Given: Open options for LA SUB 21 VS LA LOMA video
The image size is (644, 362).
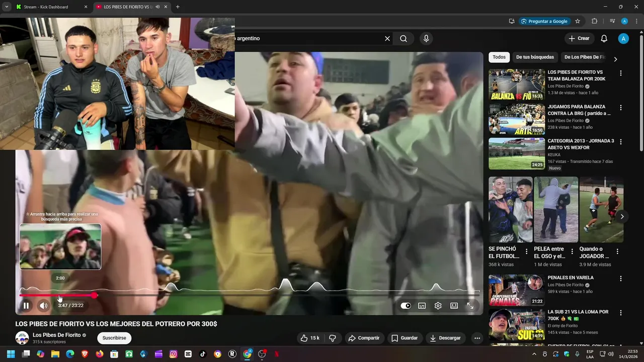Looking at the screenshot, I should click(621, 313).
